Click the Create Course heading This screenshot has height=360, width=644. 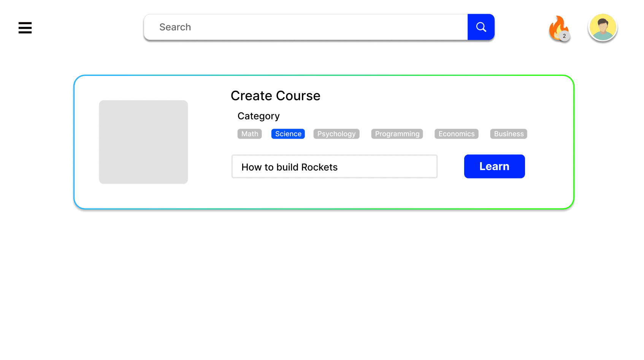tap(275, 96)
